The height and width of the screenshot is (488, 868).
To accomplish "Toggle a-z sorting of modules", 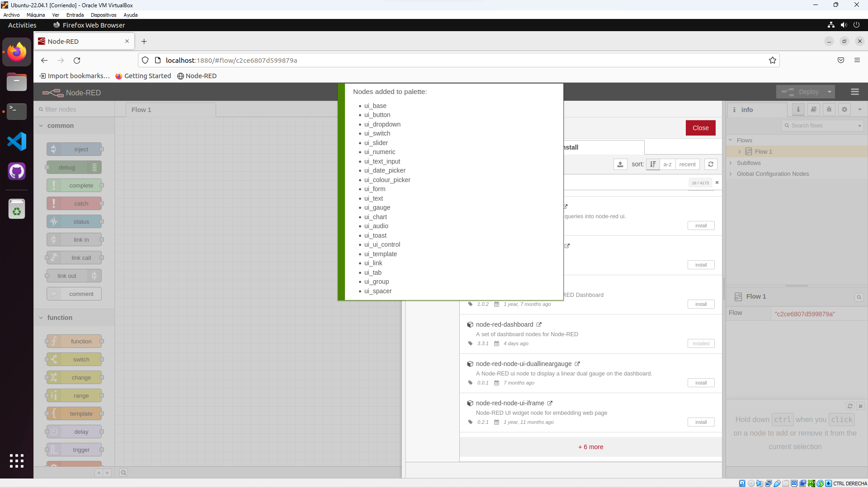I will click(x=667, y=164).
